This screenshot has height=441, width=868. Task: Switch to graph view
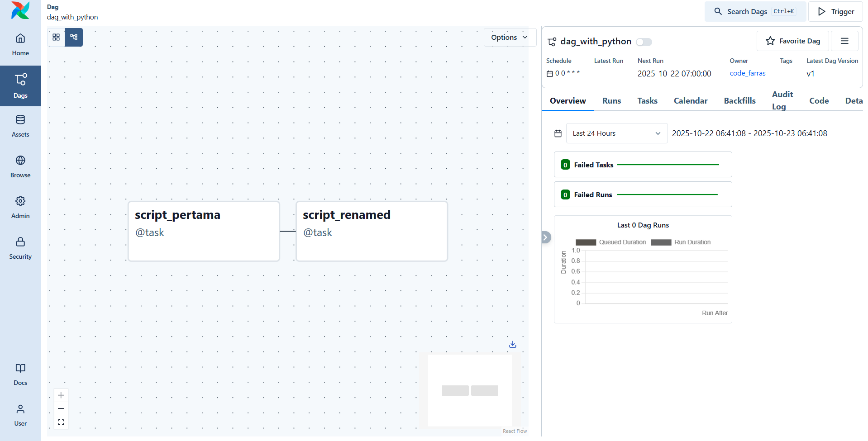tap(74, 37)
